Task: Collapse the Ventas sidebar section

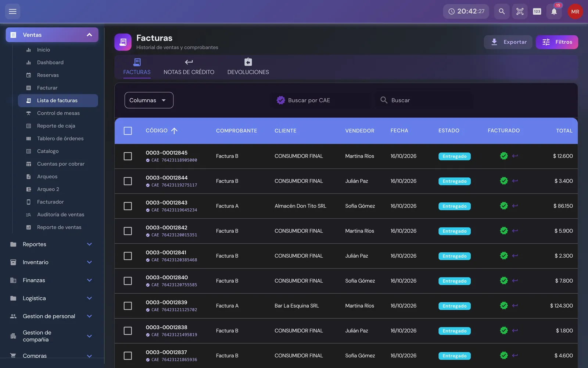Action: click(x=52, y=35)
